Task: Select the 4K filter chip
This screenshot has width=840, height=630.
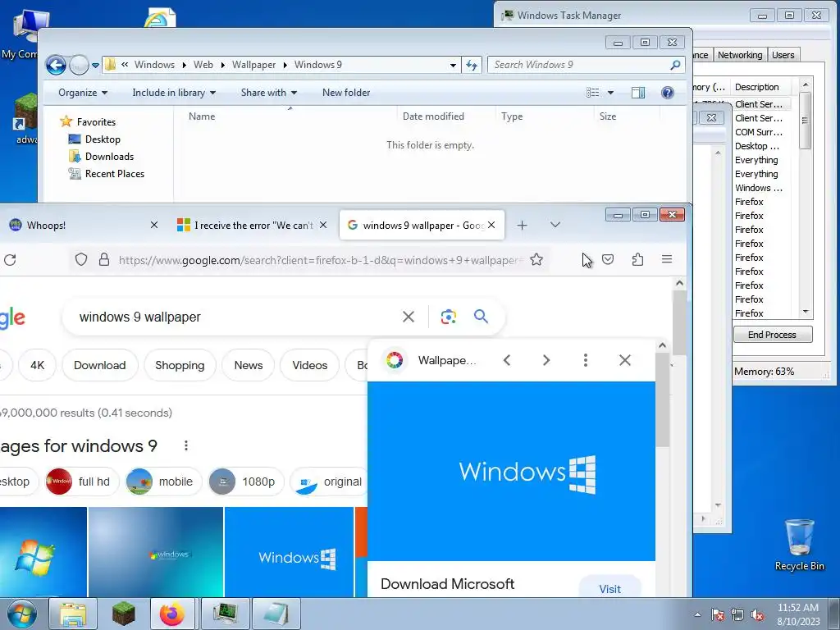Action: (38, 365)
